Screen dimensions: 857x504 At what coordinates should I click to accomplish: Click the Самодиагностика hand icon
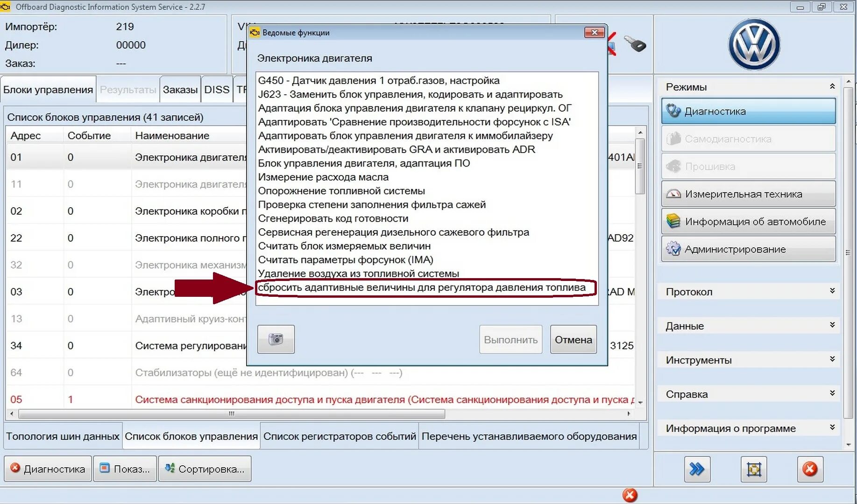click(x=673, y=139)
